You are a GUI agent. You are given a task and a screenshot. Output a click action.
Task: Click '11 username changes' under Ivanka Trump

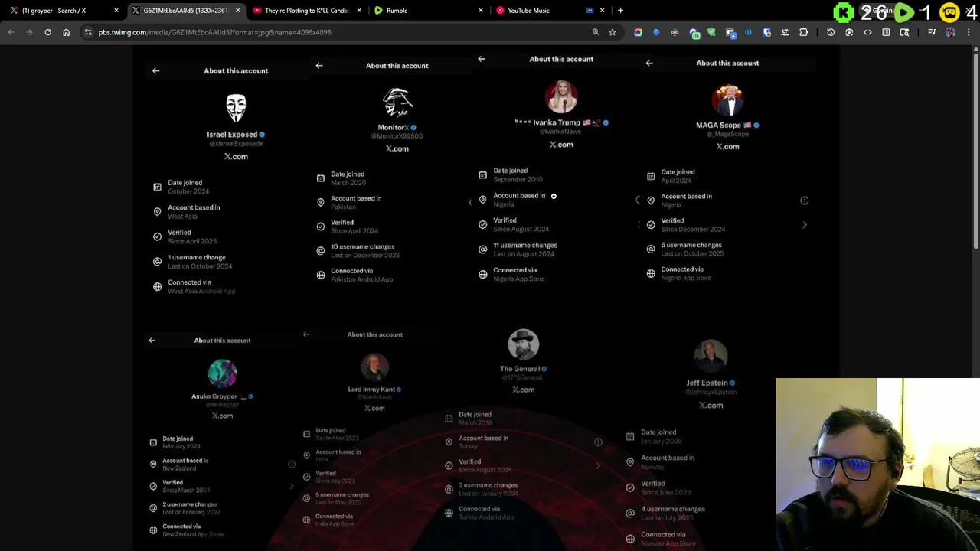pyautogui.click(x=525, y=245)
